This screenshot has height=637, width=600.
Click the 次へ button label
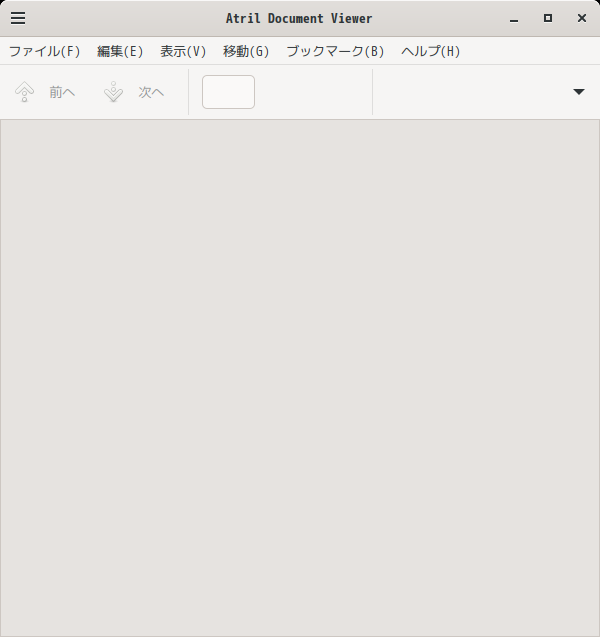(151, 92)
